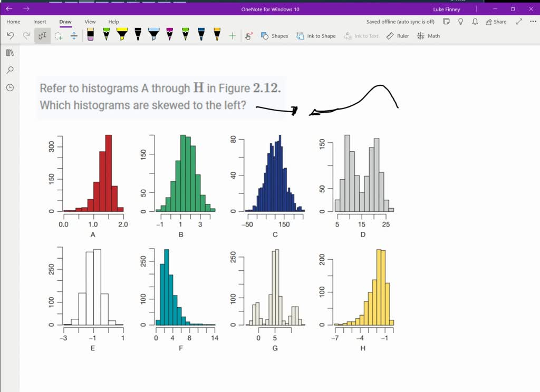Toggle the Ruler on
The image size is (540, 392).
tap(397, 36)
